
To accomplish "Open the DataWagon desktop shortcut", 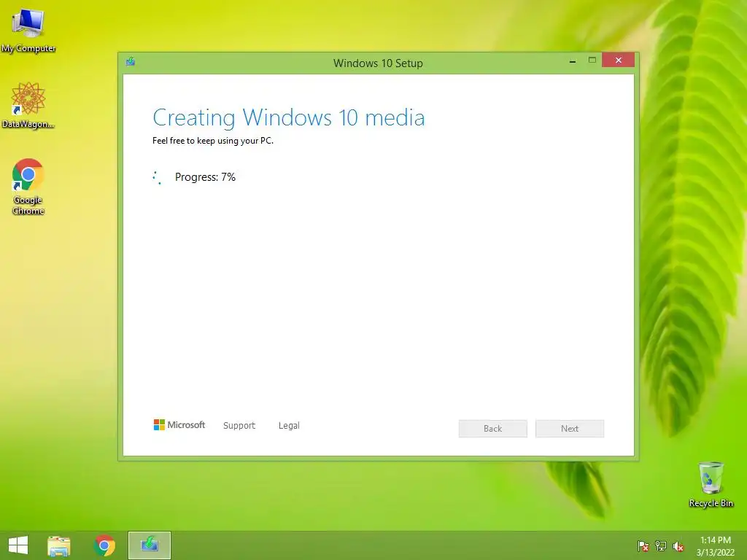I will pos(28,106).
